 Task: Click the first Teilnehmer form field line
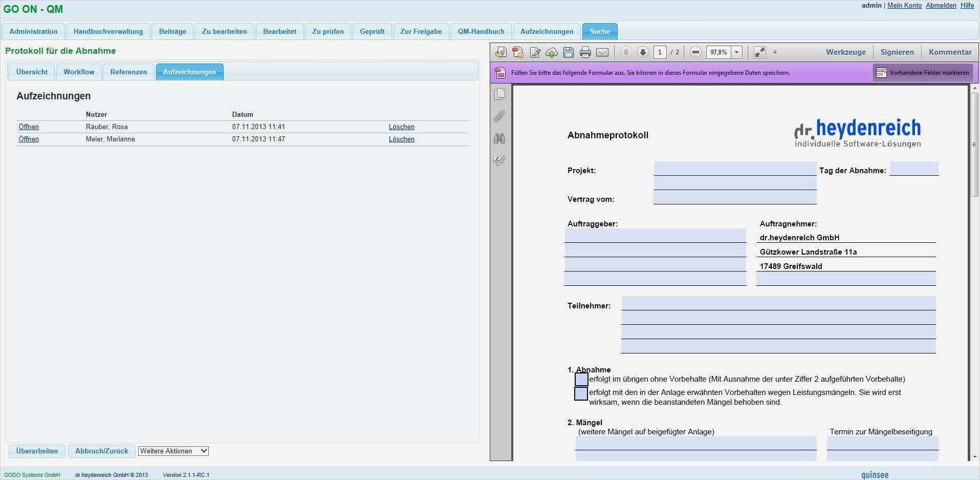click(x=778, y=303)
